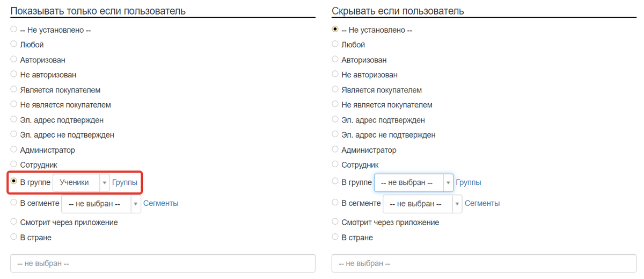
Task: Pick 'Эл. адрес подтвержден' in hide column
Action: 335,119
